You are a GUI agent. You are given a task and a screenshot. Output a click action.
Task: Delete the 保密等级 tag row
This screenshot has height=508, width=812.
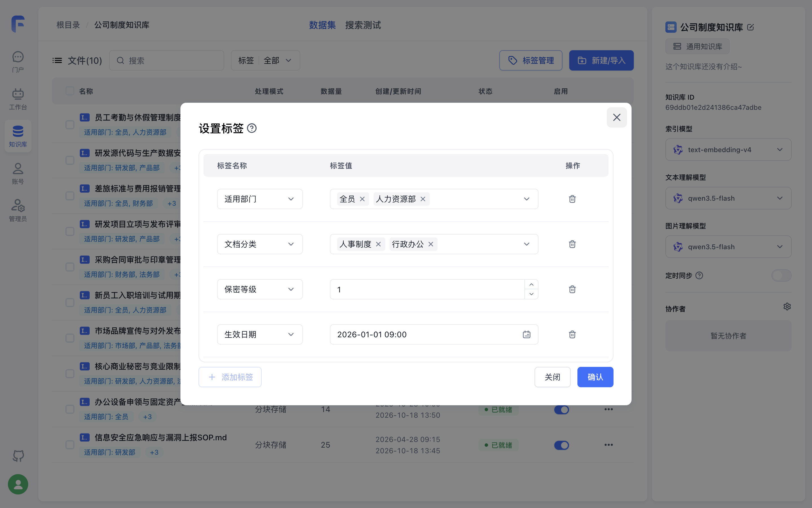(x=572, y=289)
